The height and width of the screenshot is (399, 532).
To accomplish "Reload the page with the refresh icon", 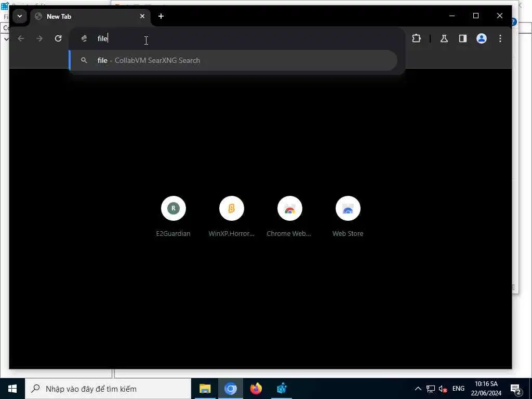I will pyautogui.click(x=58, y=38).
